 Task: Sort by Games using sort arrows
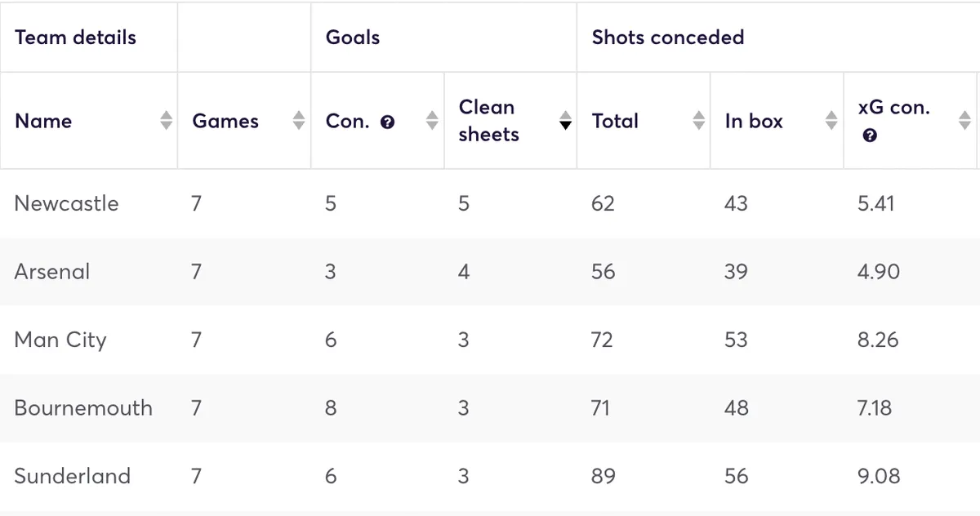pos(299,121)
